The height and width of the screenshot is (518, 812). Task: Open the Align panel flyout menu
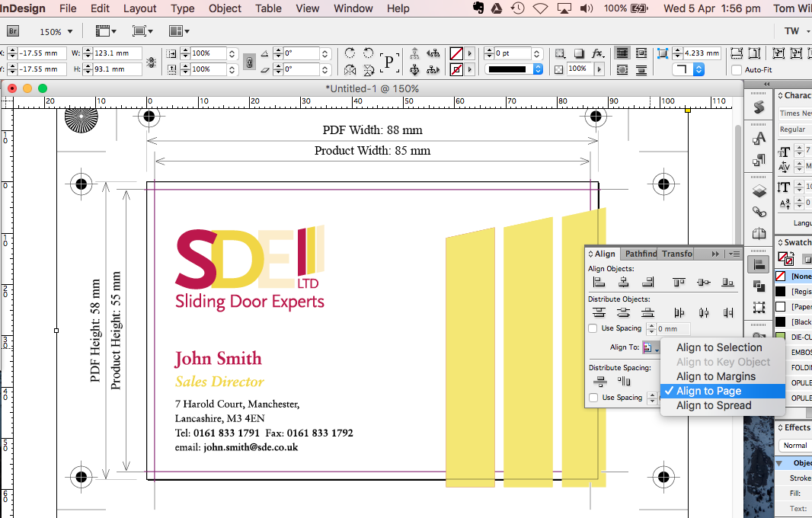734,254
